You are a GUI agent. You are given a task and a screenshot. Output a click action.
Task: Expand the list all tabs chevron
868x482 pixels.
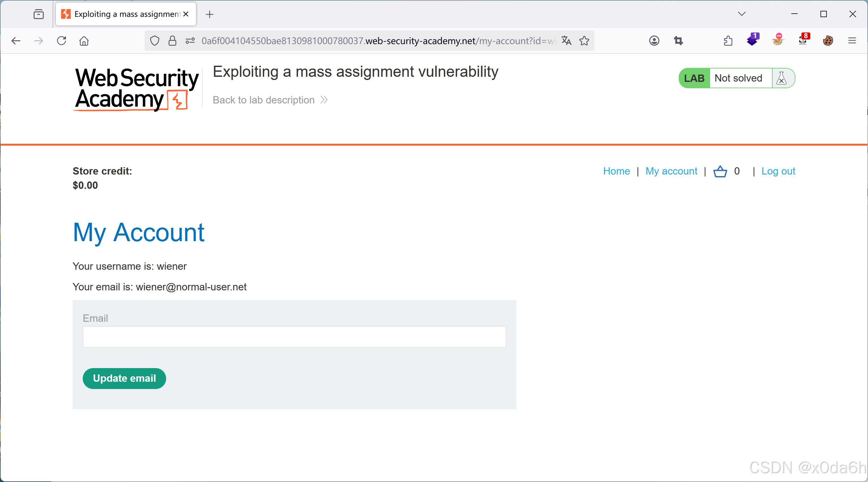point(742,14)
